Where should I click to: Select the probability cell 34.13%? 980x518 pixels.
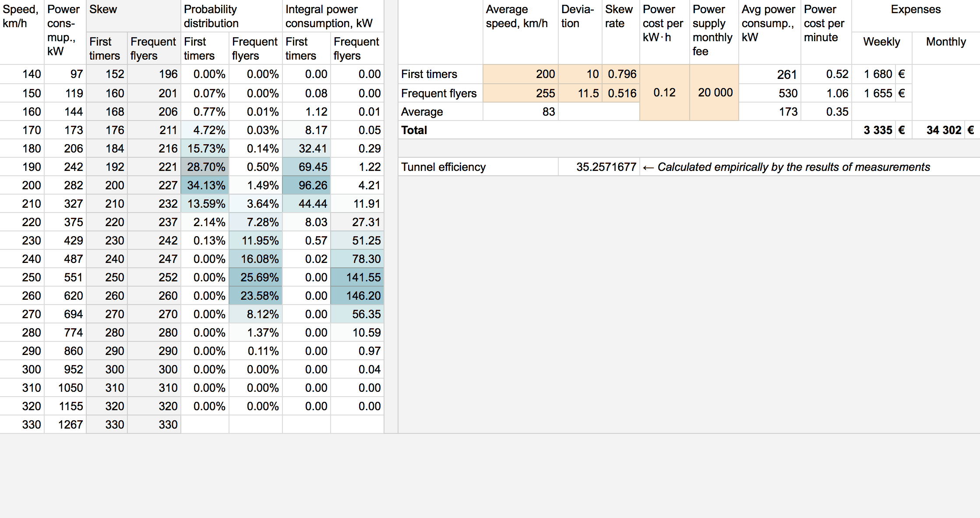click(x=205, y=185)
